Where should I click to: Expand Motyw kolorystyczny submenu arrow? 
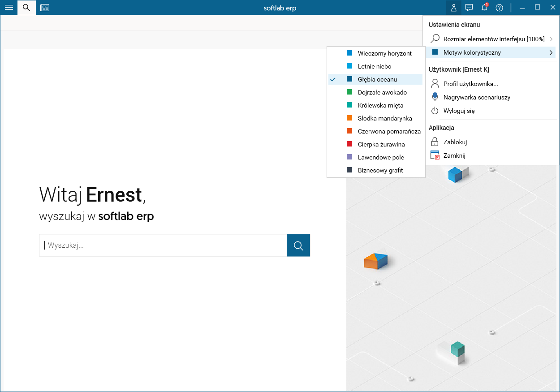pos(551,52)
